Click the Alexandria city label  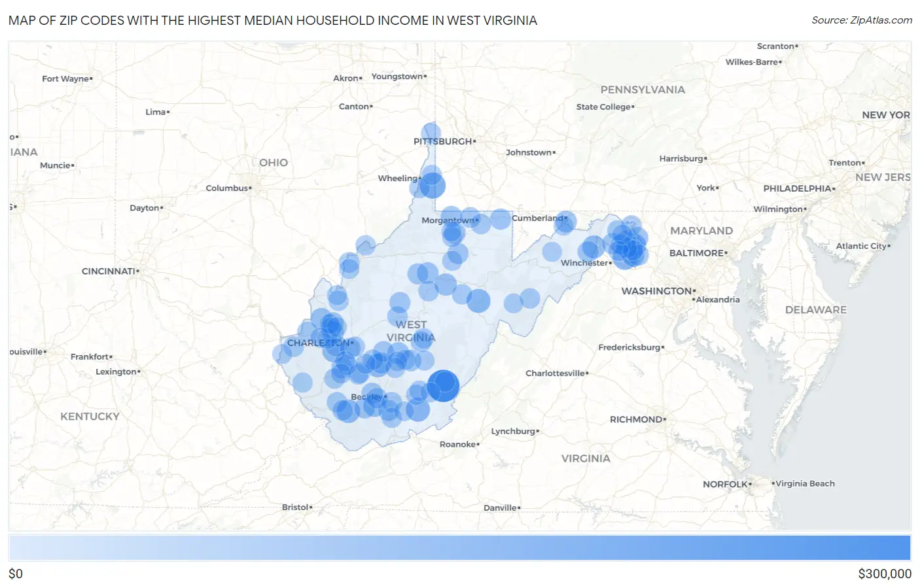[718, 300]
